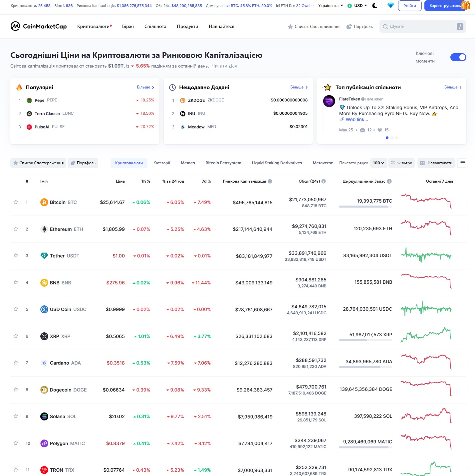
Task: Click the Solana coin icon
Action: 44,416
